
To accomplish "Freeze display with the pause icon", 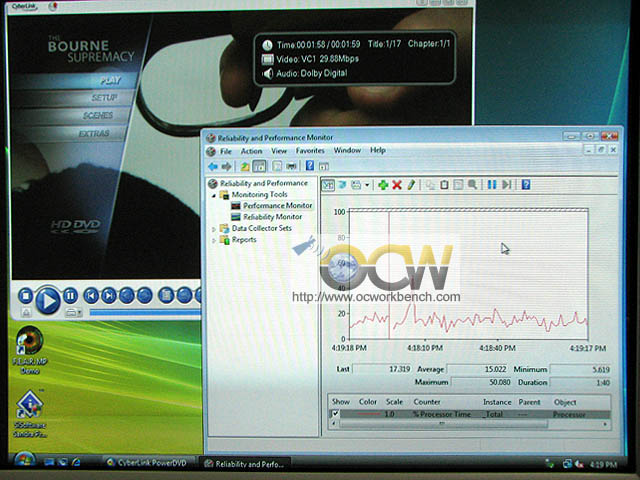I will click(x=492, y=184).
